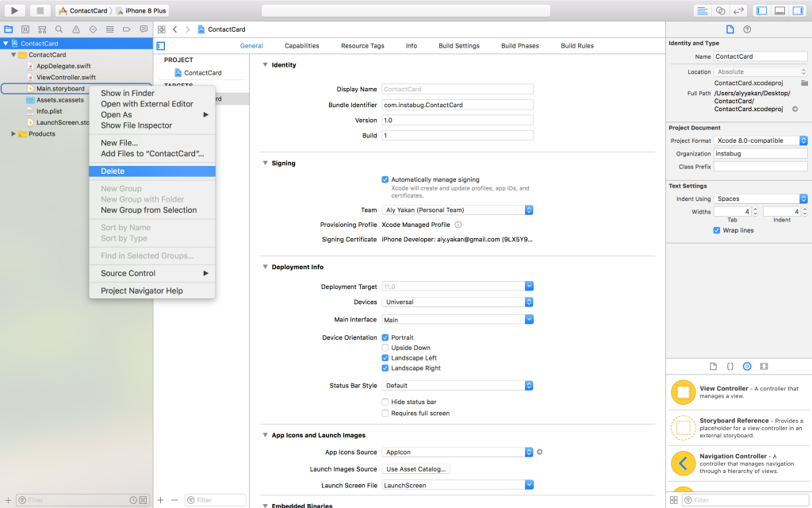Change the Project Format dropdown

click(801, 140)
